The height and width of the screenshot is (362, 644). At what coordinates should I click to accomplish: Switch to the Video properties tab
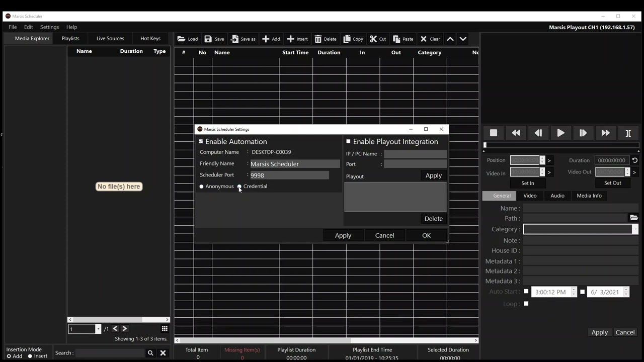[x=530, y=196]
